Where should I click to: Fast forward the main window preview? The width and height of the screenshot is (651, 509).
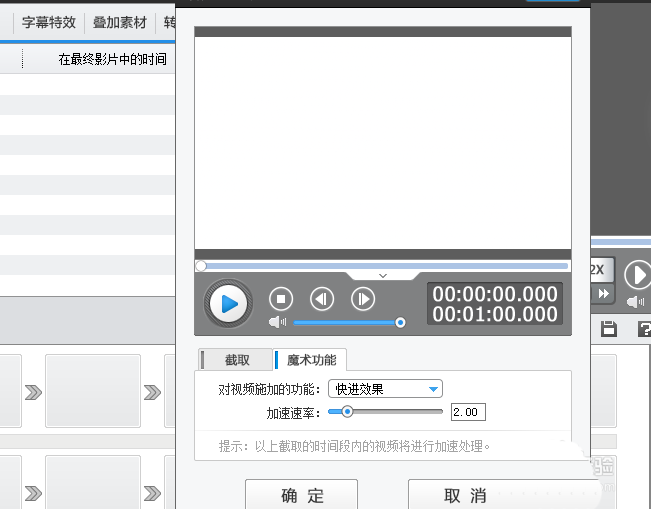point(603,294)
